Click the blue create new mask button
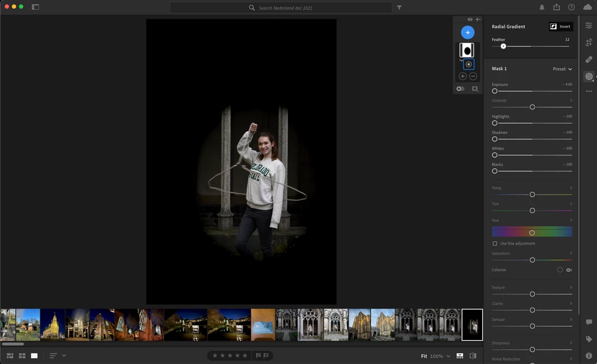 click(467, 32)
